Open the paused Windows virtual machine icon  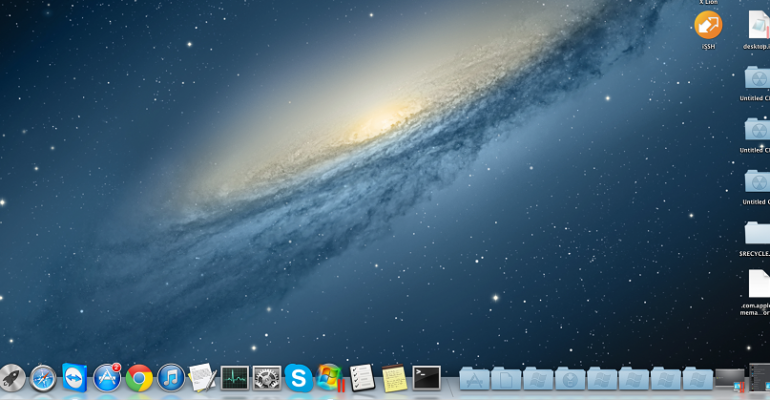330,377
